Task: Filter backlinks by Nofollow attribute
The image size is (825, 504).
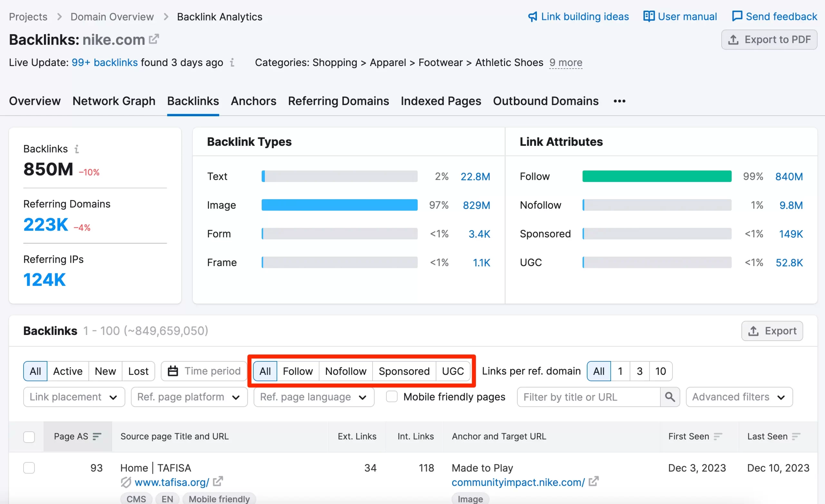Action: click(345, 371)
